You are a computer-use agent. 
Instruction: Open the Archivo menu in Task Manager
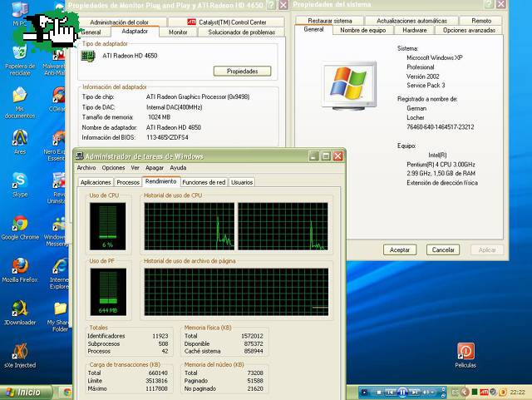click(86, 168)
